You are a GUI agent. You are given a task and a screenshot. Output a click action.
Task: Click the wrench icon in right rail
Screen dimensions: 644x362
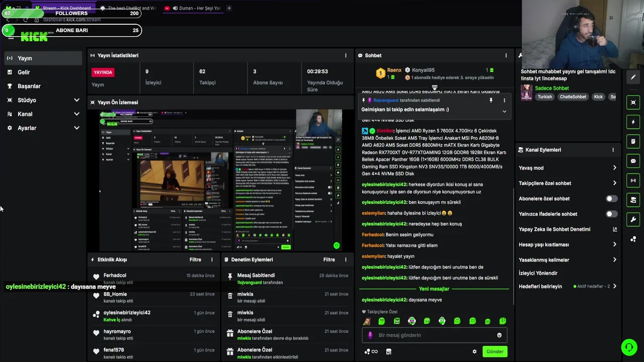633,219
